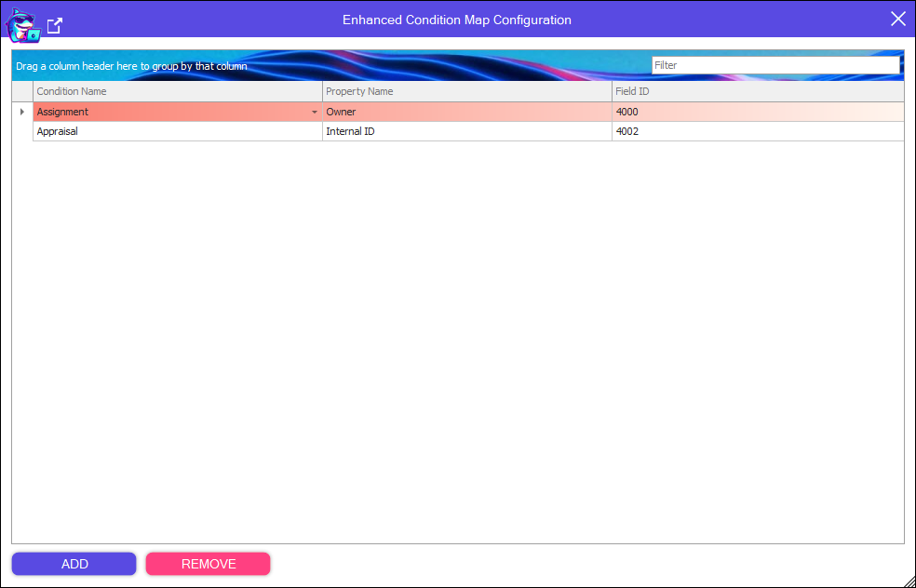Select the Internal ID property cell

tap(465, 131)
